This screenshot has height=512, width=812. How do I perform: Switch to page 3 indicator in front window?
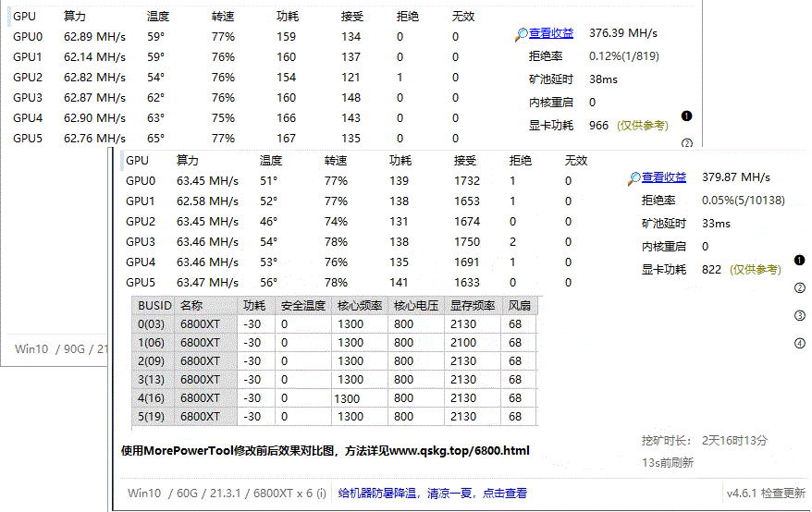click(x=800, y=316)
